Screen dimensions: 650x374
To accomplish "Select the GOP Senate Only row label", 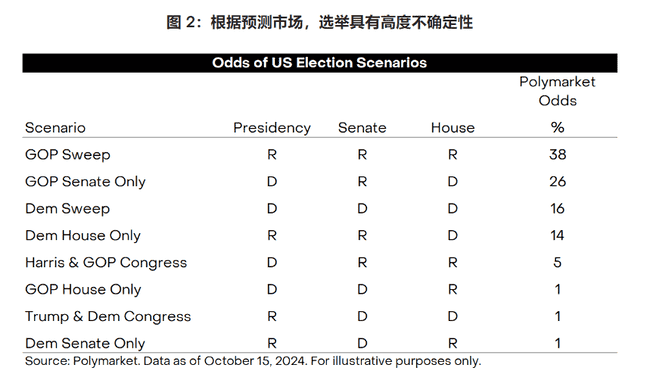I will (x=85, y=182).
